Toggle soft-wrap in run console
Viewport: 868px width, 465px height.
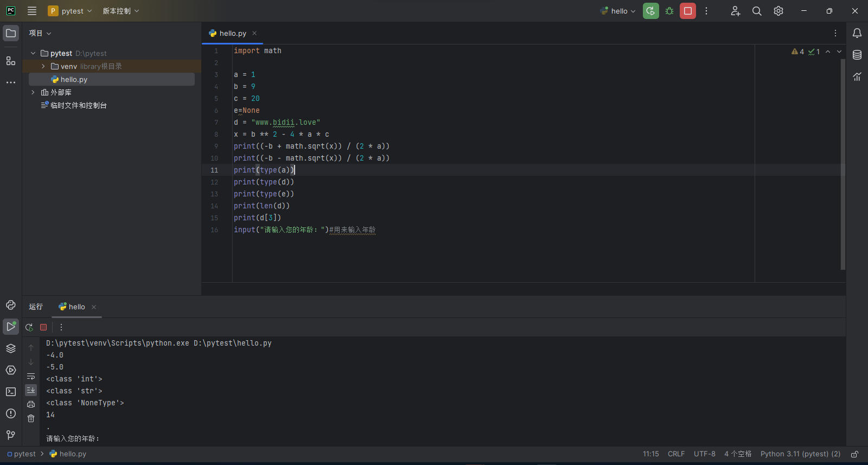coord(31,376)
